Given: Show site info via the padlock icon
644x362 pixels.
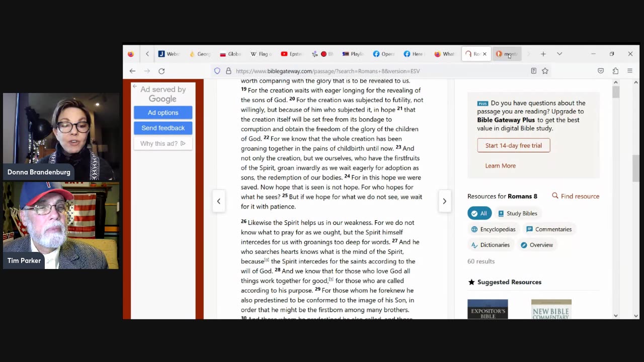Looking at the screenshot, I should [228, 71].
